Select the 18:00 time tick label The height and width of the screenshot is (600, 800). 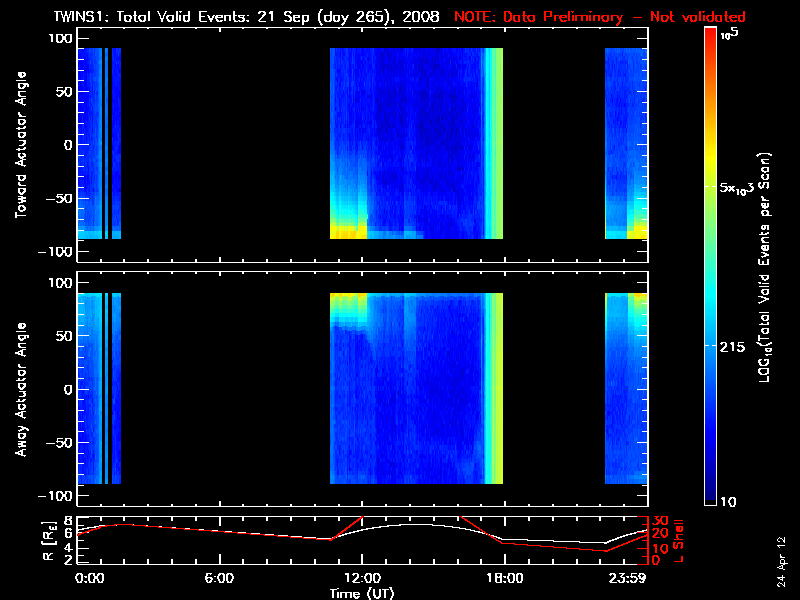pos(503,578)
